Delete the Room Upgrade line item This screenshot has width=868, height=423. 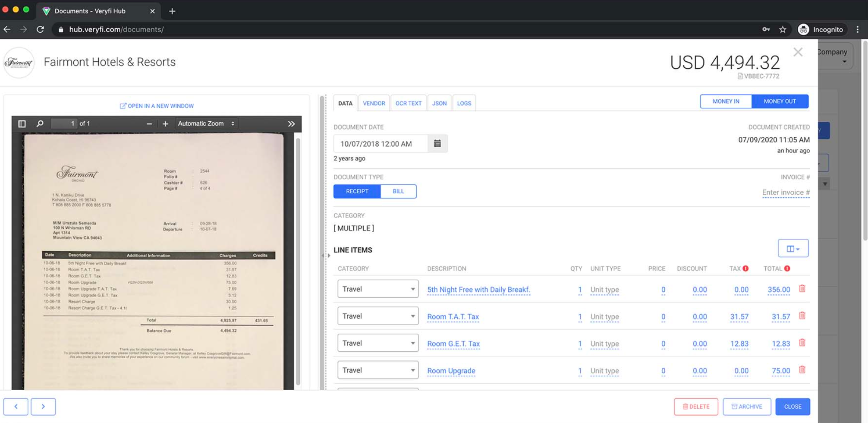point(802,370)
